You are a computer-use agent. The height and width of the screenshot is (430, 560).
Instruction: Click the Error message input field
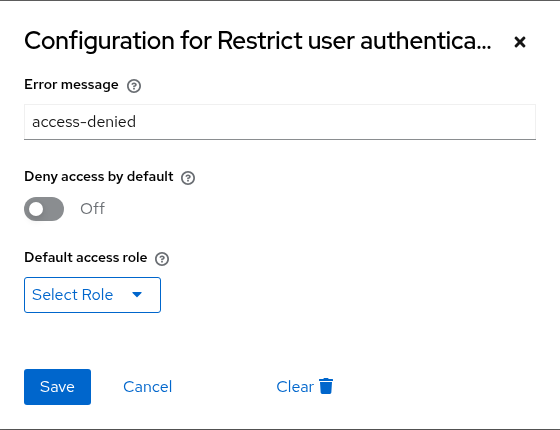pyautogui.click(x=280, y=122)
